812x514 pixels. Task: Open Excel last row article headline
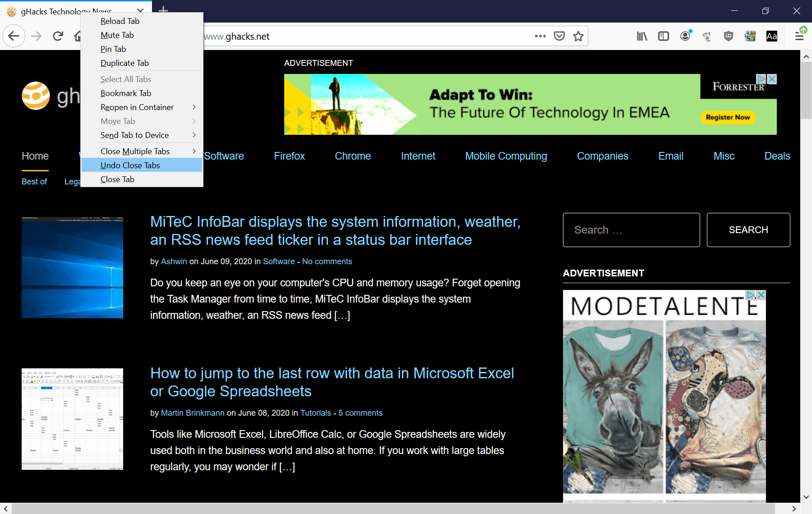click(x=332, y=382)
